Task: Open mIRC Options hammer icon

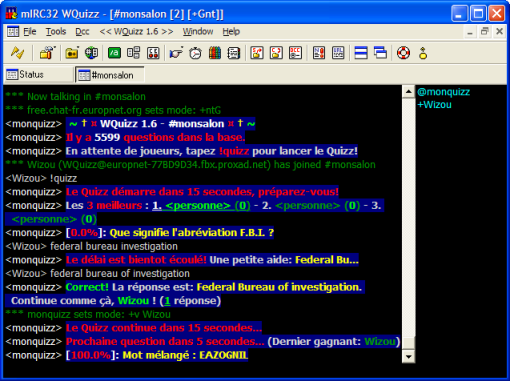Action: pyautogui.click(x=47, y=53)
